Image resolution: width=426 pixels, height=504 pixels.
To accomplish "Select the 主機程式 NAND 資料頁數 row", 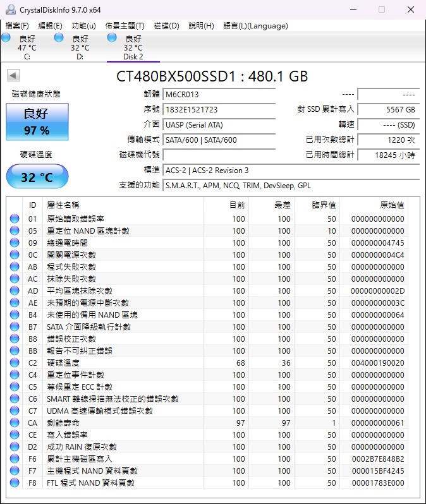I will point(209,471).
